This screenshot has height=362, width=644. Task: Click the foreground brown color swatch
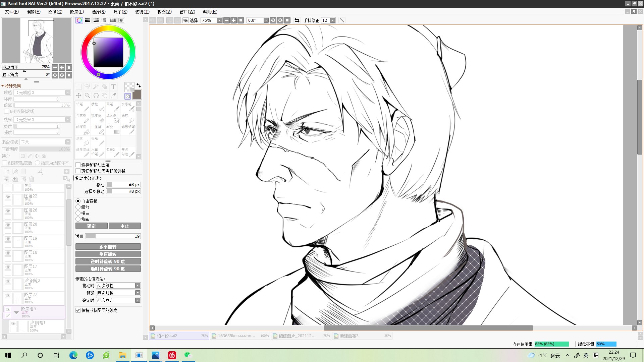[137, 95]
